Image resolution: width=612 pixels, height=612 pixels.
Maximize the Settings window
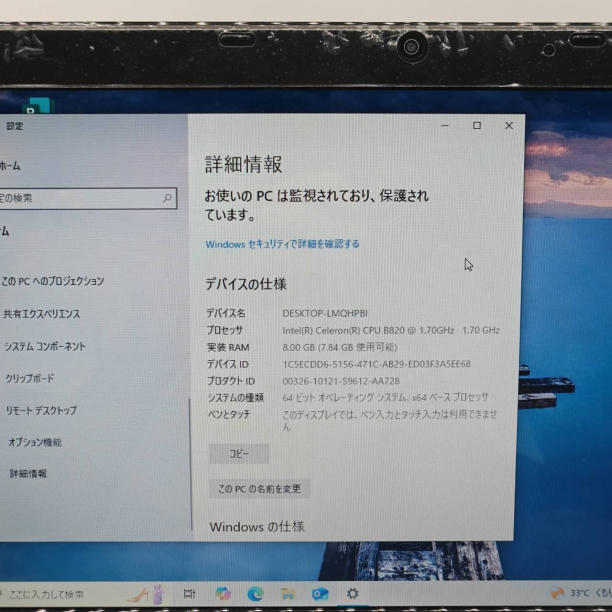(x=477, y=126)
